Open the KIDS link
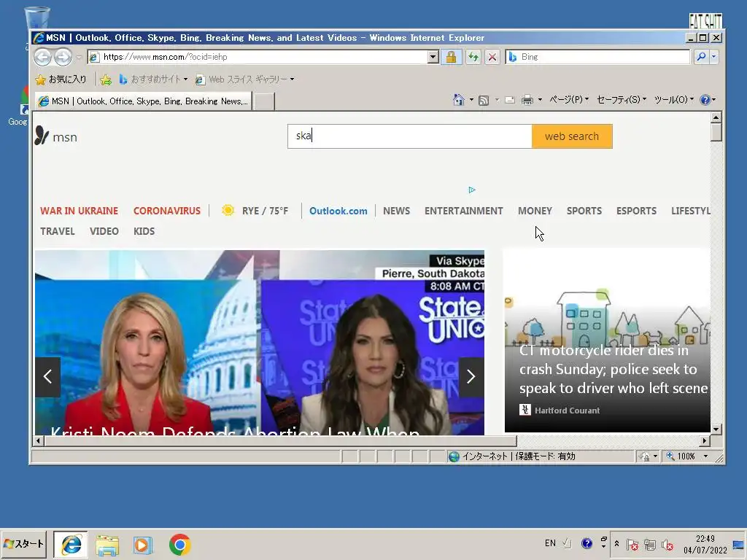 pyautogui.click(x=144, y=231)
